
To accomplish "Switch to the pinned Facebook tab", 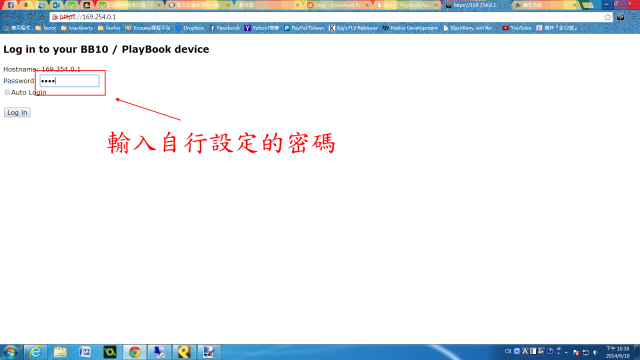I will point(11,5).
